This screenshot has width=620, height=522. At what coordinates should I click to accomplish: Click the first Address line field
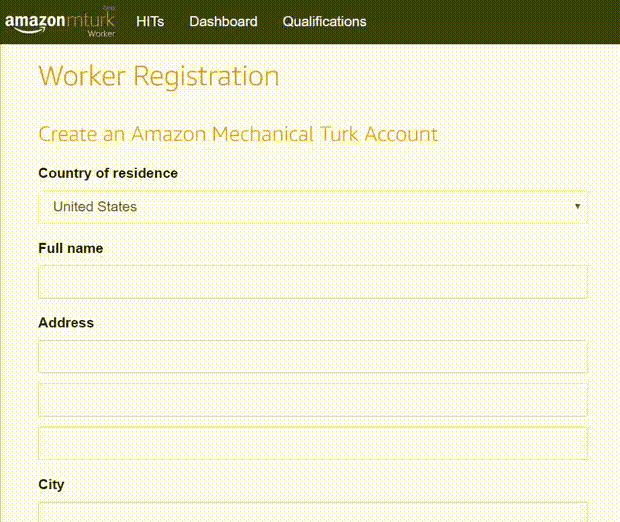(312, 357)
